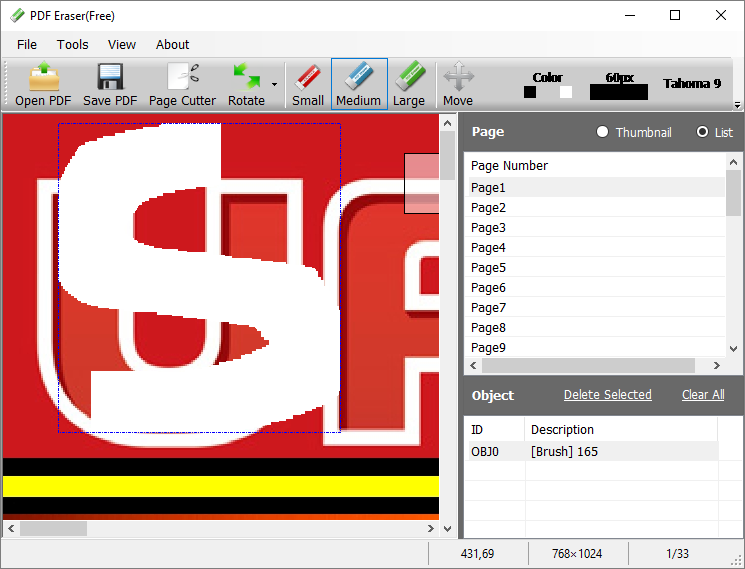Select Page3 in the page list
This screenshot has height=569, width=745.
597,228
